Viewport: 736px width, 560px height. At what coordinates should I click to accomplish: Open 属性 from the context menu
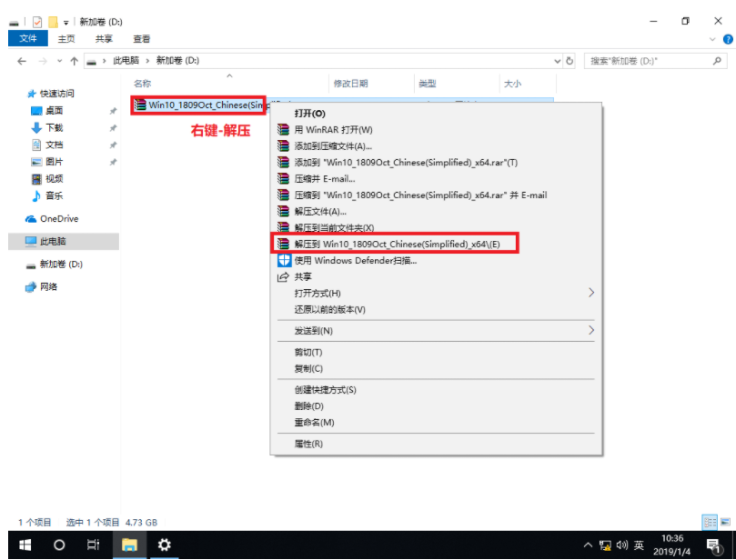pyautogui.click(x=308, y=444)
